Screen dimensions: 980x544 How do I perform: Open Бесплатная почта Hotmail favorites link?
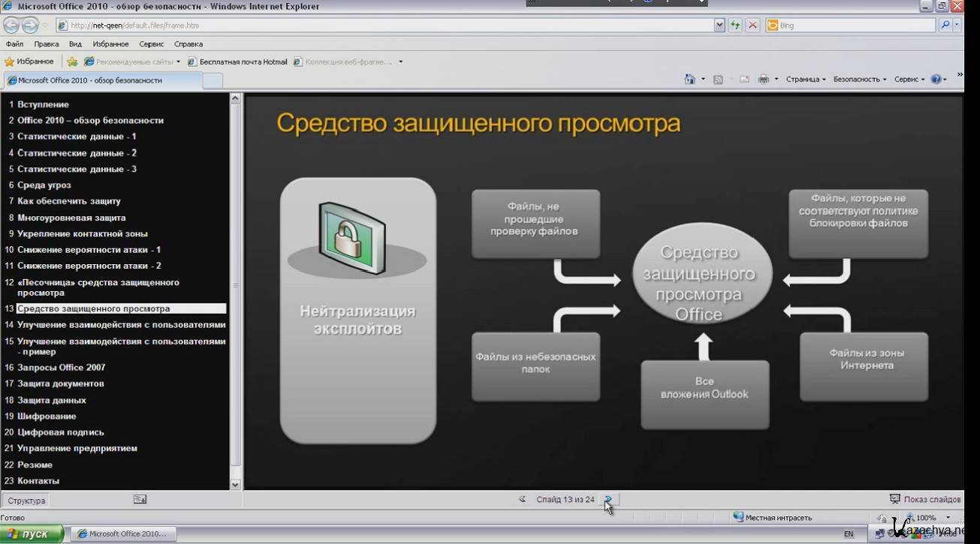pyautogui.click(x=237, y=62)
